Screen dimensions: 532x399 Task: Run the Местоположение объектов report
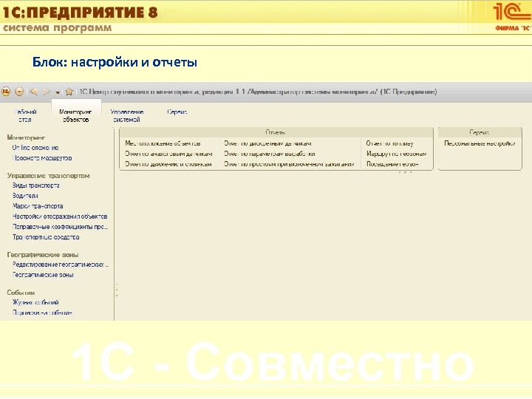click(x=163, y=143)
